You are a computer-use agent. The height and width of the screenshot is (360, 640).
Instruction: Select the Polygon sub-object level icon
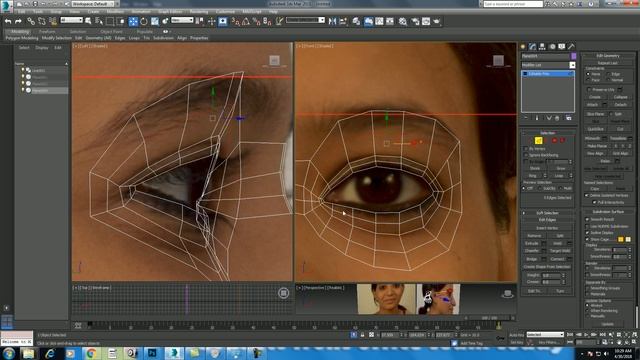[x=554, y=140]
